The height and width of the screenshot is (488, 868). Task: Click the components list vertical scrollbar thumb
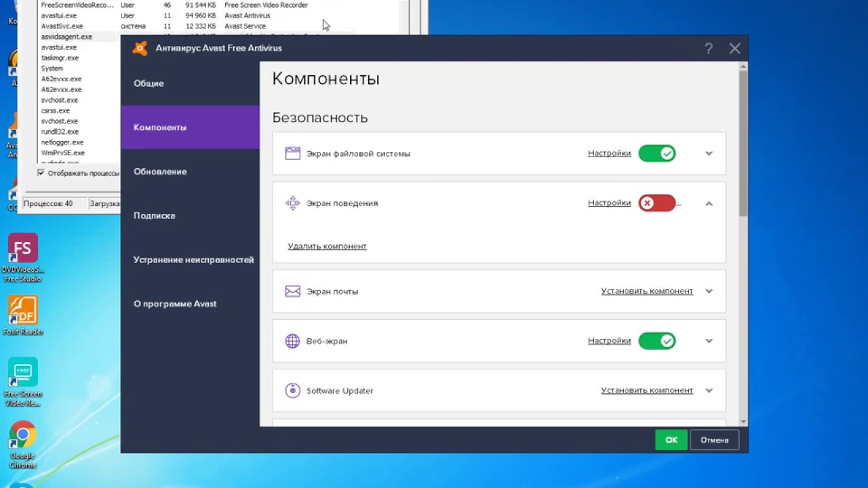tap(743, 143)
